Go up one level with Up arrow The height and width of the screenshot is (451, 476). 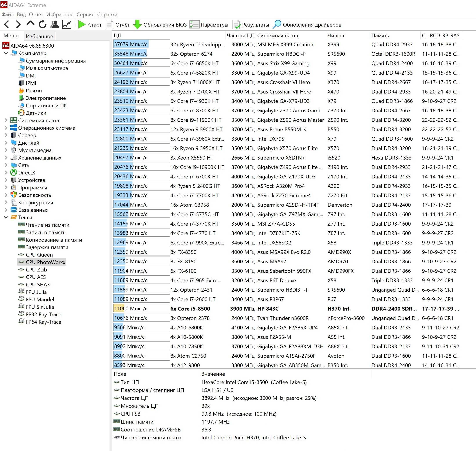pos(30,23)
